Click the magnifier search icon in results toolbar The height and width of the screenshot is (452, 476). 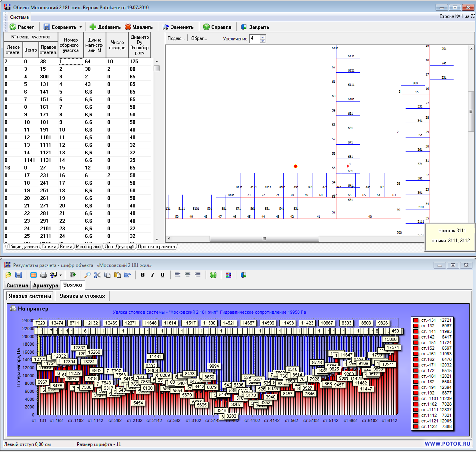(x=87, y=275)
